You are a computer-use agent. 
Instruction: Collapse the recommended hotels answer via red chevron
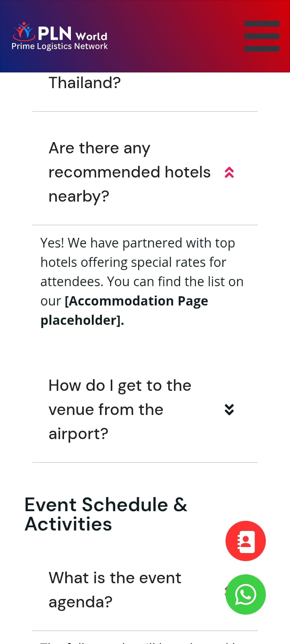pyautogui.click(x=229, y=172)
